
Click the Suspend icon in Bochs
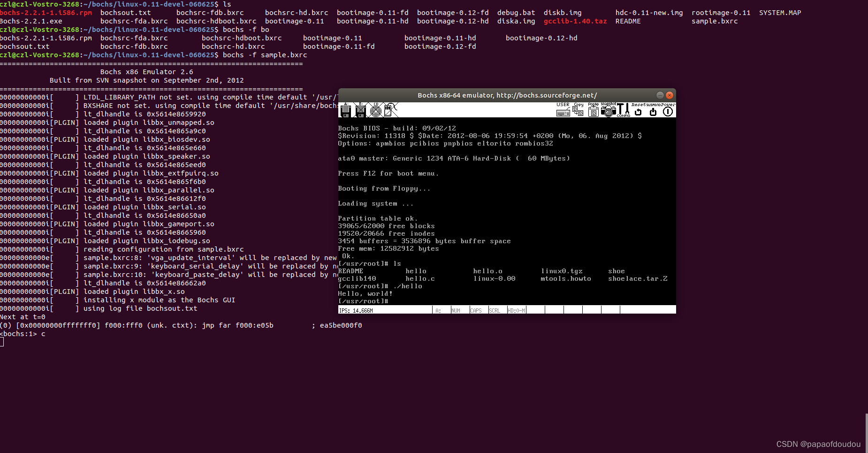pyautogui.click(x=653, y=110)
